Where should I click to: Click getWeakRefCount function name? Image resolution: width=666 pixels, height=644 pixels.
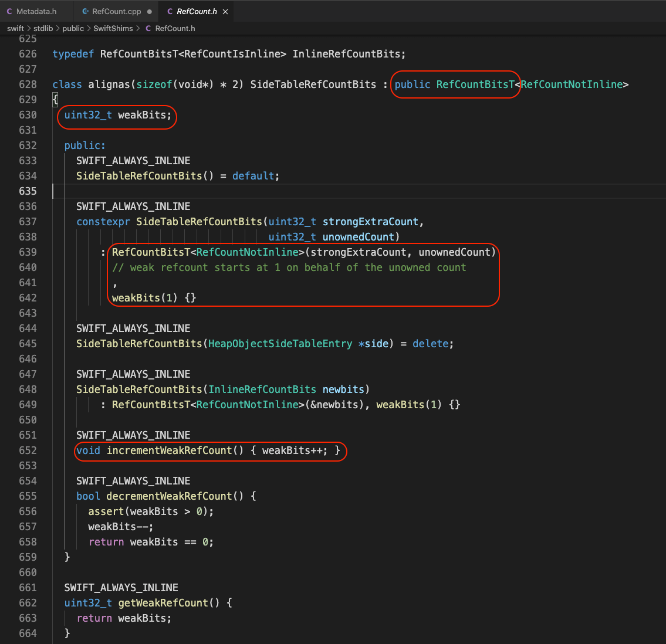163,603
